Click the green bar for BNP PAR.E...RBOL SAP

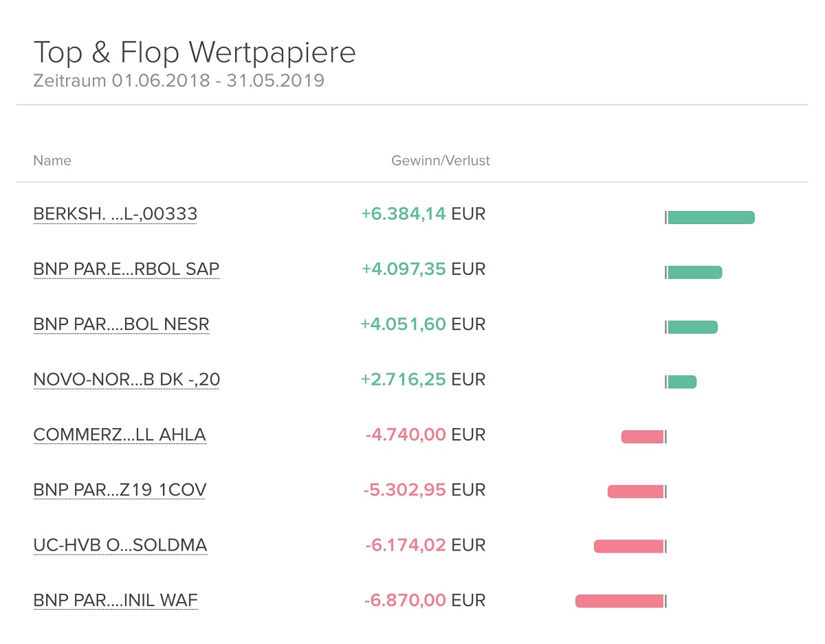coord(694,272)
